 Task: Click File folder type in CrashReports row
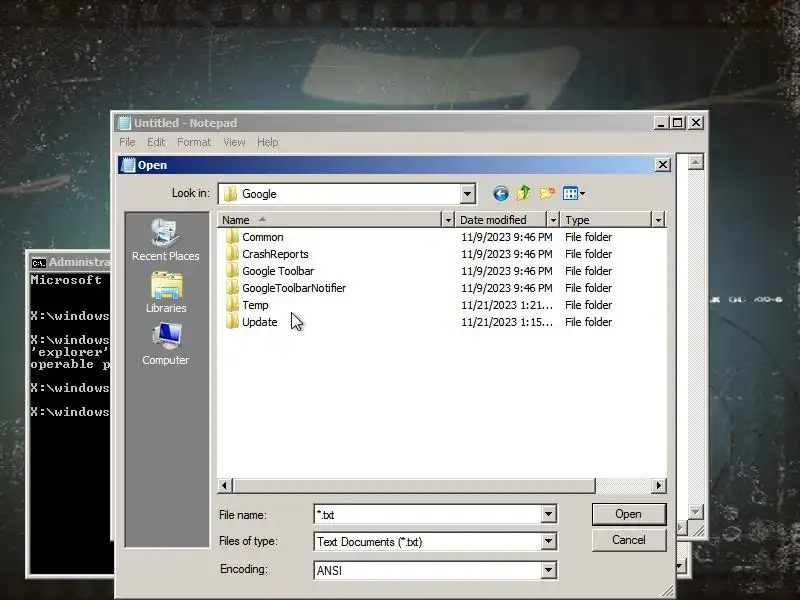(588, 254)
